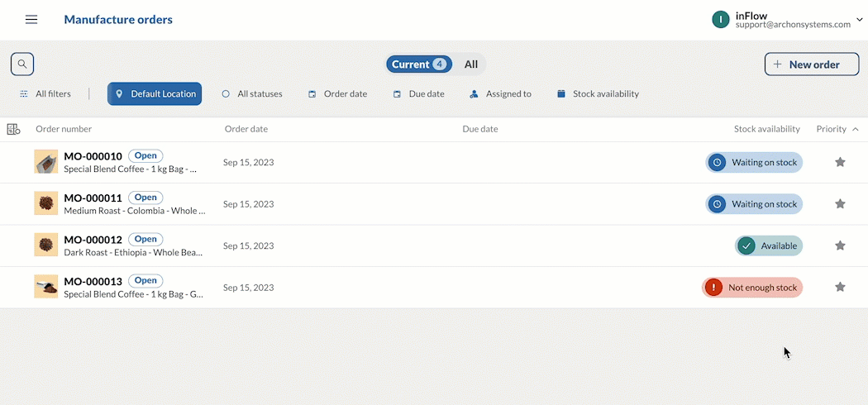Click the inFlow account avatar icon
The image size is (868, 405).
coord(721,20)
